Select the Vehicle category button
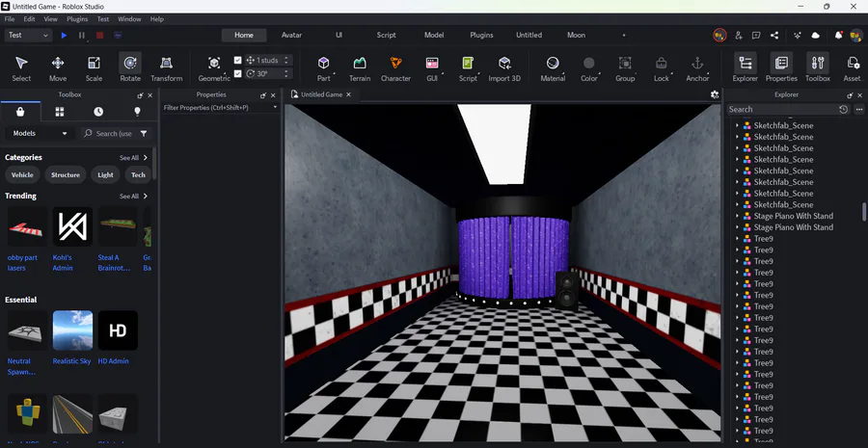The width and height of the screenshot is (868, 448). pos(22,175)
